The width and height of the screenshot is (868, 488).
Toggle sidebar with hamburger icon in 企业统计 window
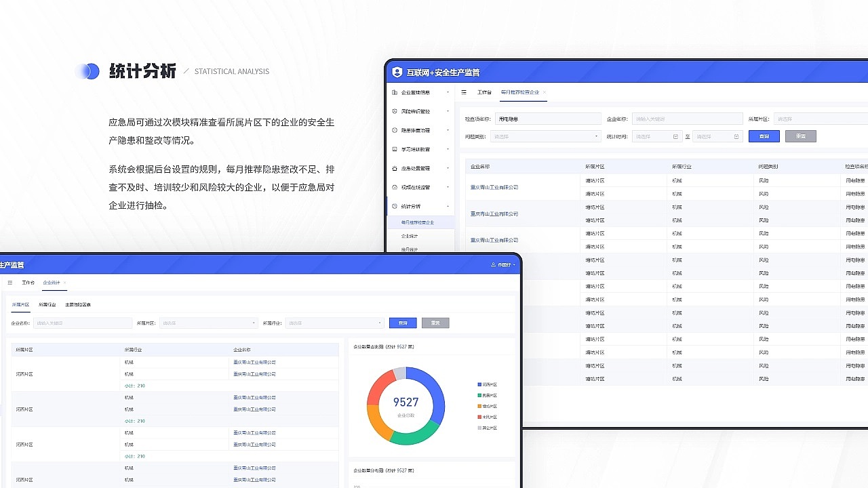tap(9, 283)
